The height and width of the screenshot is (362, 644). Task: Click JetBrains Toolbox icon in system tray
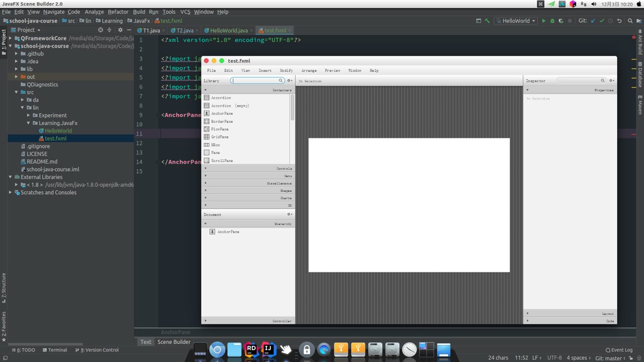coord(573,4)
